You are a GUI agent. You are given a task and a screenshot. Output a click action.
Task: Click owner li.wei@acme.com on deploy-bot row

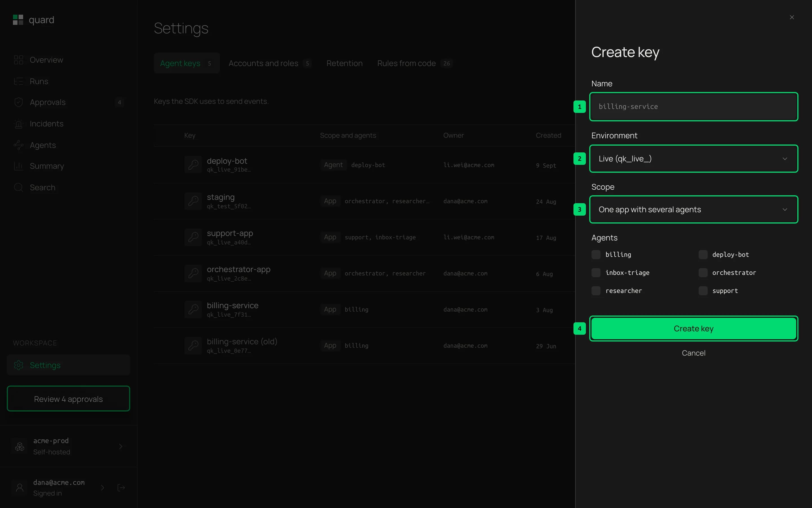click(468, 165)
